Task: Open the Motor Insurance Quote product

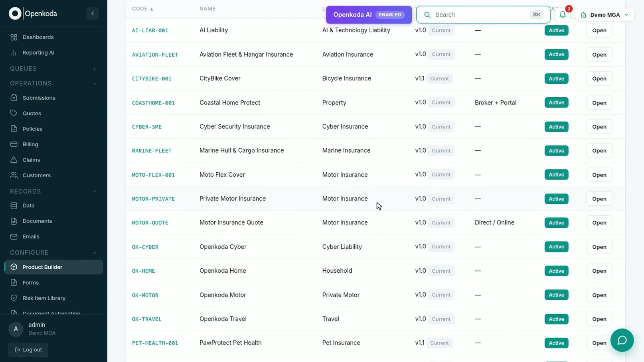Action: pos(599,223)
